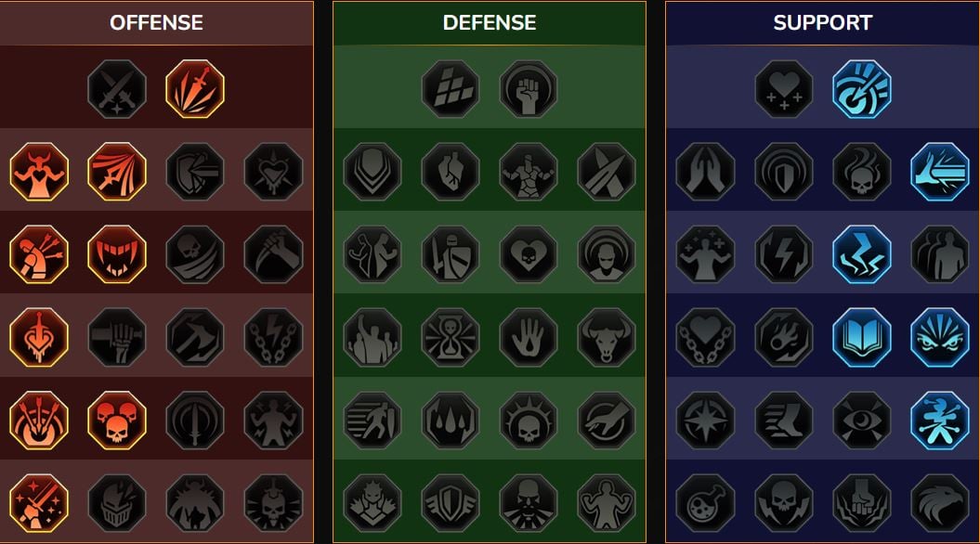Select the crossed swords offense mastery icon

[117, 89]
